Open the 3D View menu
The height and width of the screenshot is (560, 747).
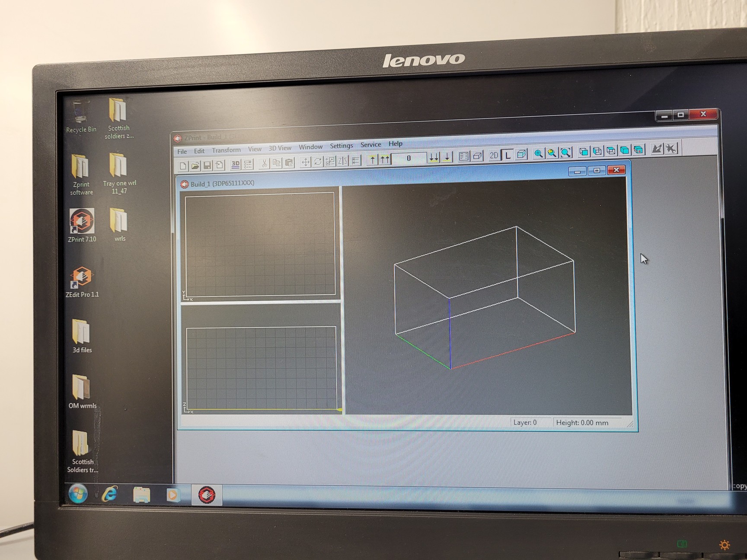[x=279, y=148]
